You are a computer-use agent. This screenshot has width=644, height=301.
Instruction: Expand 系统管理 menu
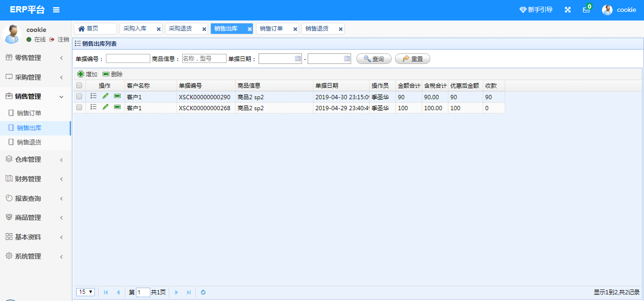(x=36, y=256)
